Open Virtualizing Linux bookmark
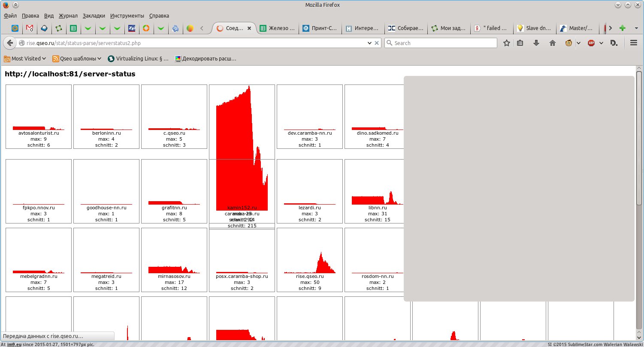 tap(138, 59)
